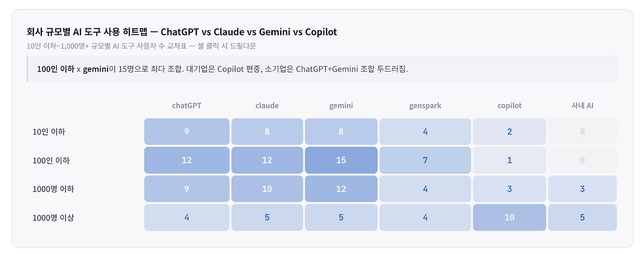The width and height of the screenshot is (644, 254).
Task: Open the 1000명 이상 chatGPT cell showing 4
Action: point(187,218)
